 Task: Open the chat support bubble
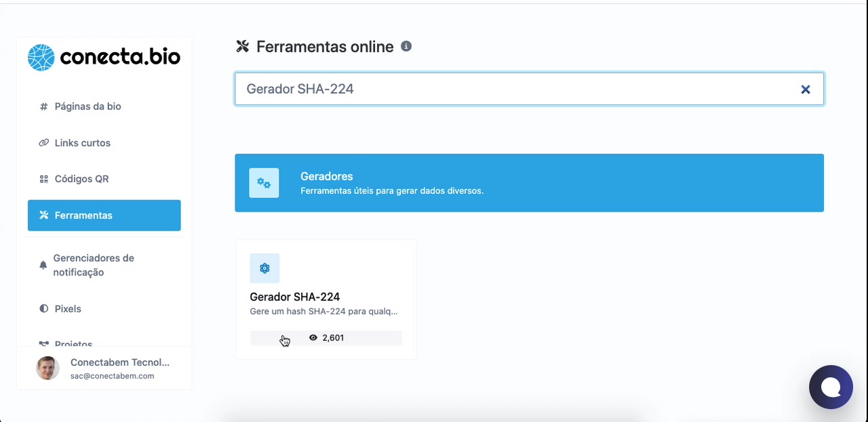(831, 387)
